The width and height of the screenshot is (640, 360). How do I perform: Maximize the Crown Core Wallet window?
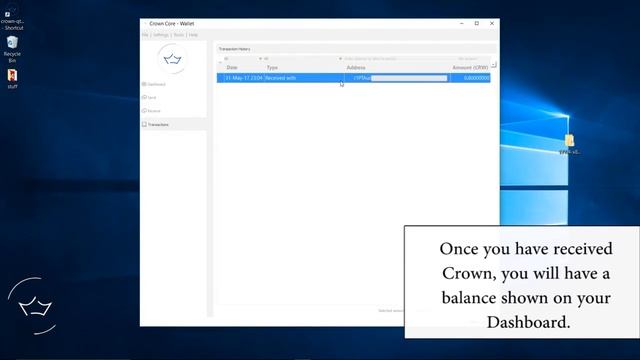pos(477,24)
